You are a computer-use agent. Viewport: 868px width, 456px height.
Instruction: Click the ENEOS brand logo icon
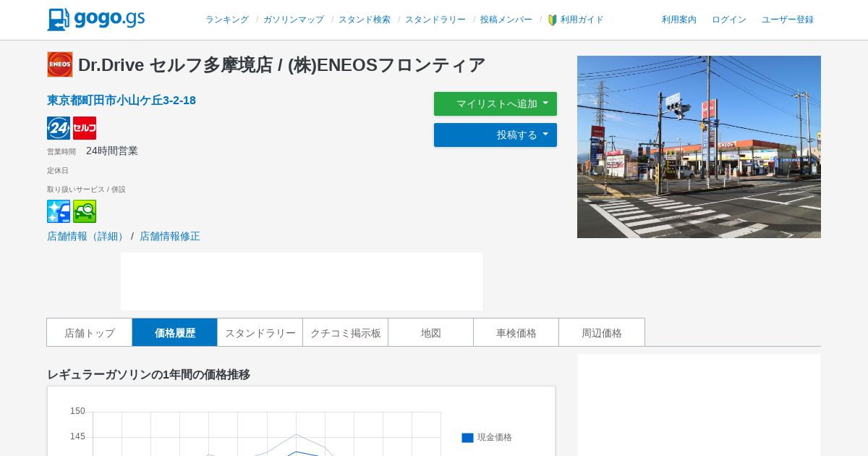[60, 64]
